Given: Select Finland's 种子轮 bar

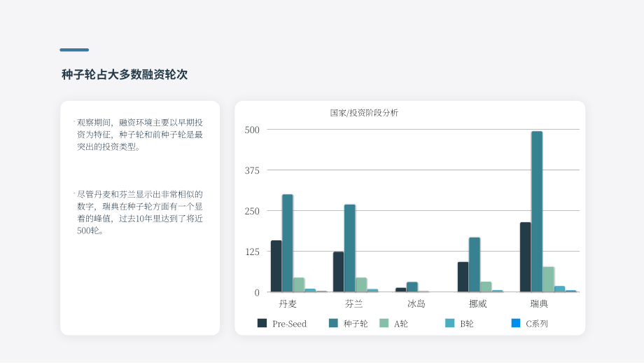Looking at the screenshot, I should click(350, 248).
